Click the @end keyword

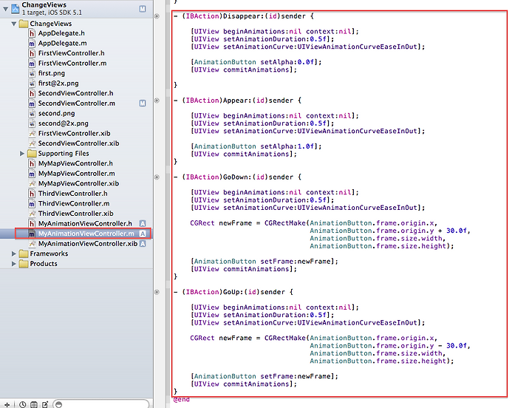[x=182, y=400]
